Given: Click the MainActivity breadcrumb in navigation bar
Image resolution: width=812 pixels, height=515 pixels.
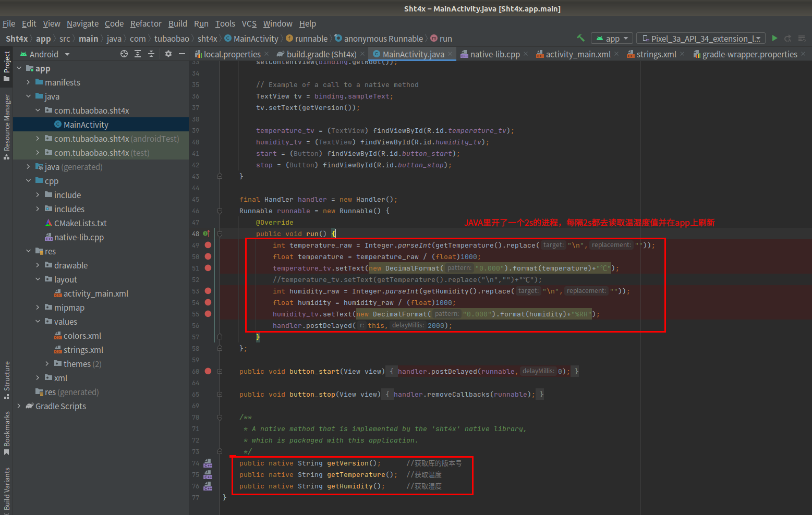Looking at the screenshot, I should (x=256, y=39).
